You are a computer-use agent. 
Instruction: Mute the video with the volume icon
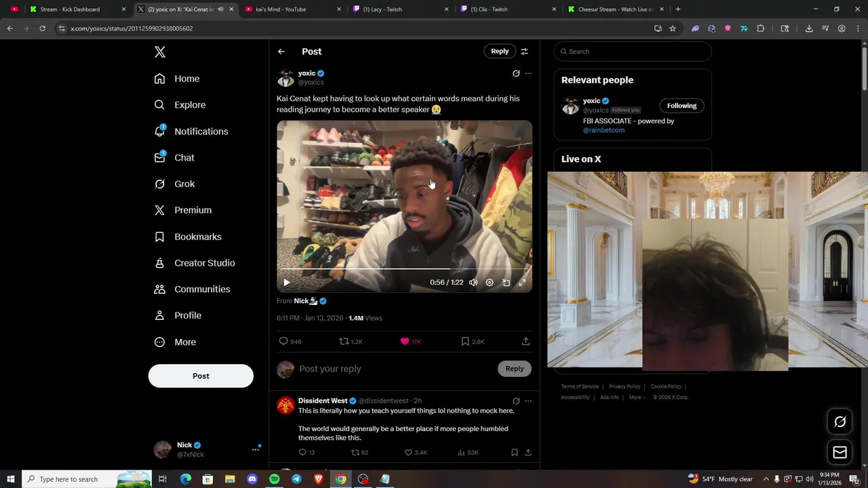pos(473,283)
